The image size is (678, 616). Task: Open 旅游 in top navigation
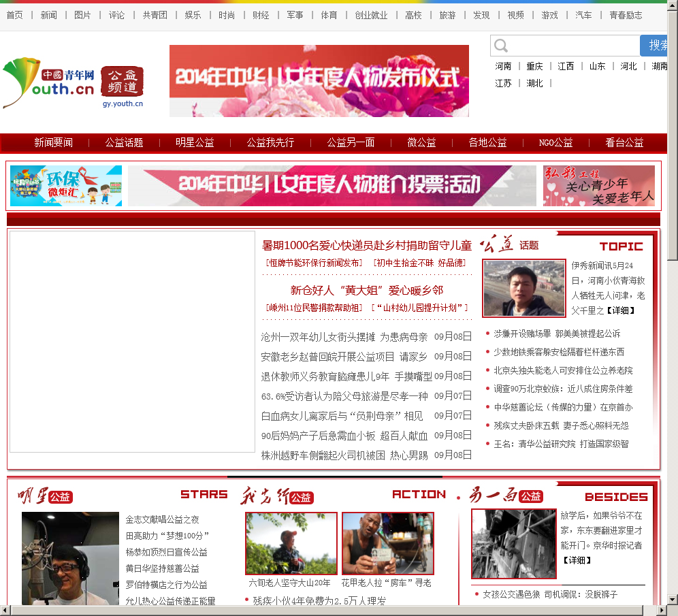pyautogui.click(x=447, y=15)
